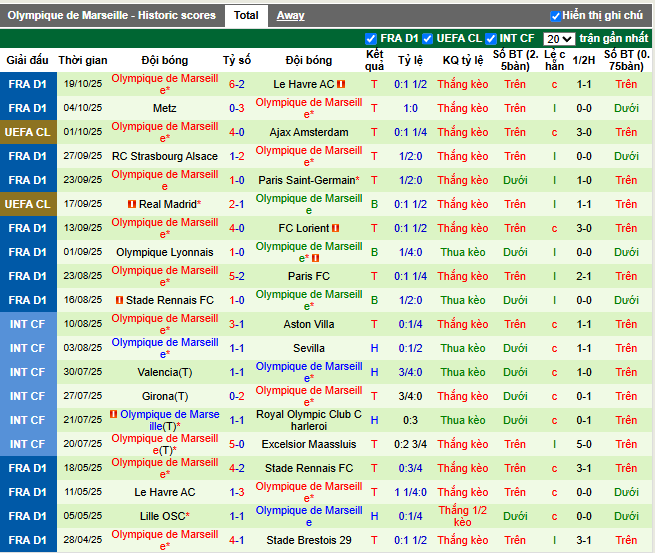
Task: Open the Aston Villa team link
Action: tap(309, 324)
